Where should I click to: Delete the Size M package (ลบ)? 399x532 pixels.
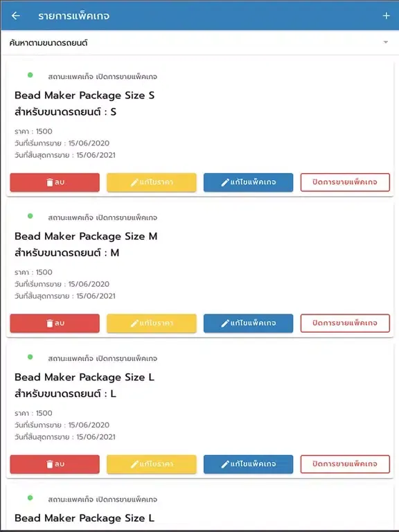click(x=55, y=323)
